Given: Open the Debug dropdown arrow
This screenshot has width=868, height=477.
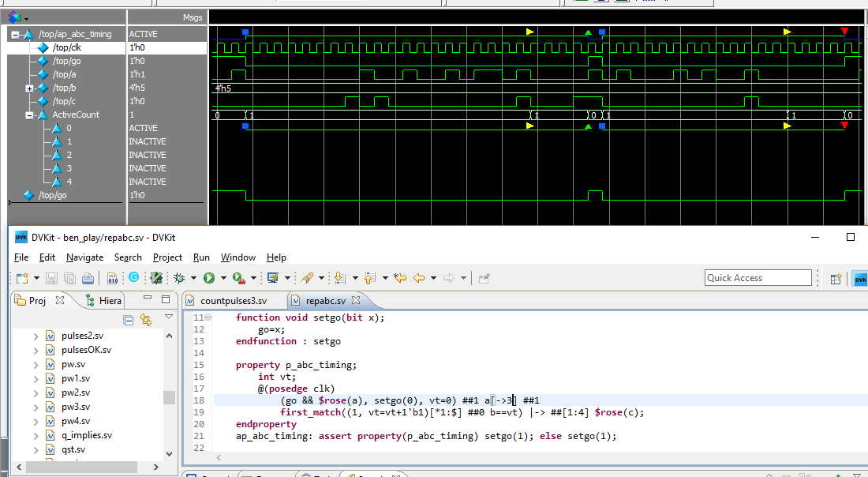Looking at the screenshot, I should click(x=194, y=278).
